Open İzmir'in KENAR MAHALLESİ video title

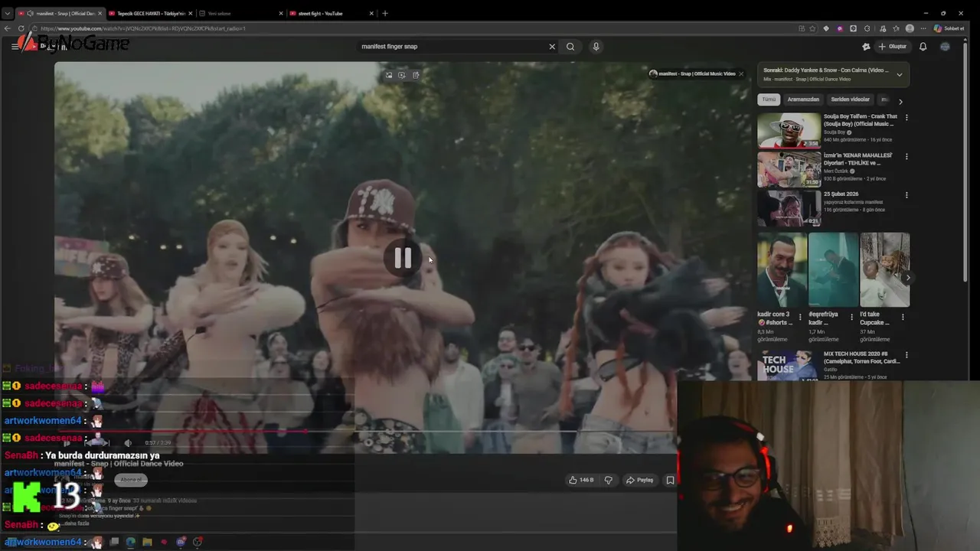coord(857,158)
